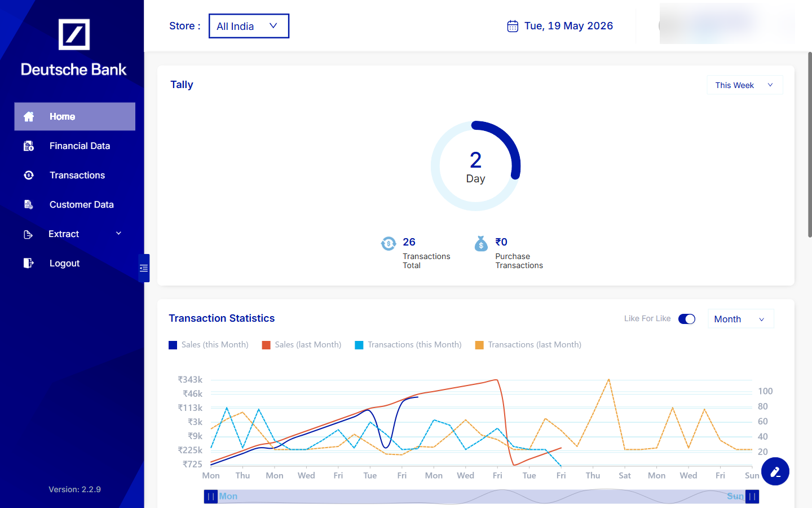
Task: Open the Store All India dropdown
Action: 249,26
